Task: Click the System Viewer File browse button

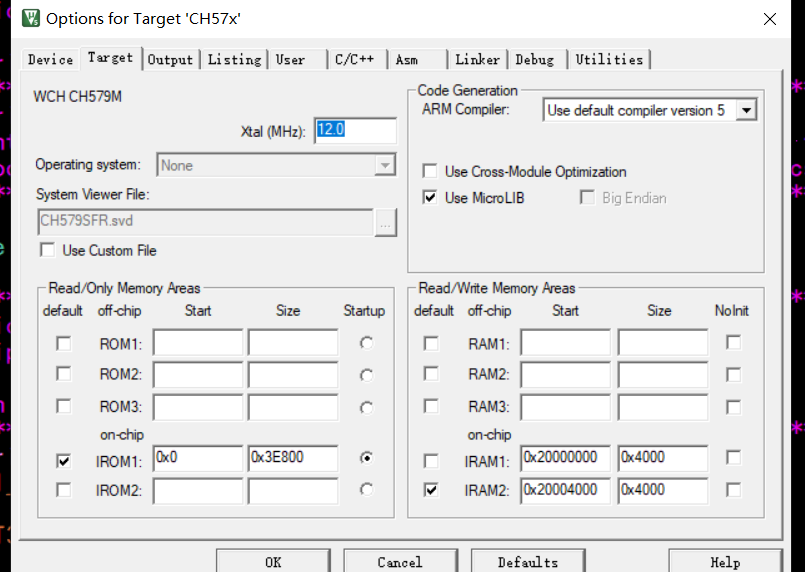Action: point(386,222)
